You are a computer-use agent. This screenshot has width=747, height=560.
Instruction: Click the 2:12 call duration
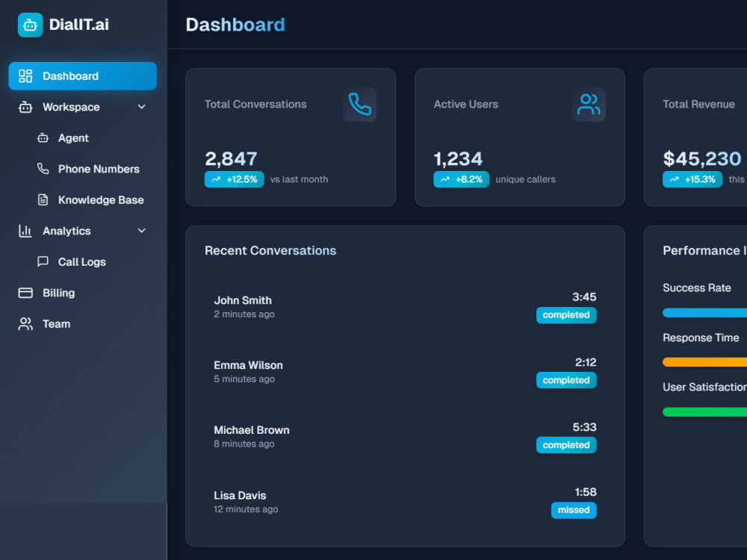coord(586,362)
